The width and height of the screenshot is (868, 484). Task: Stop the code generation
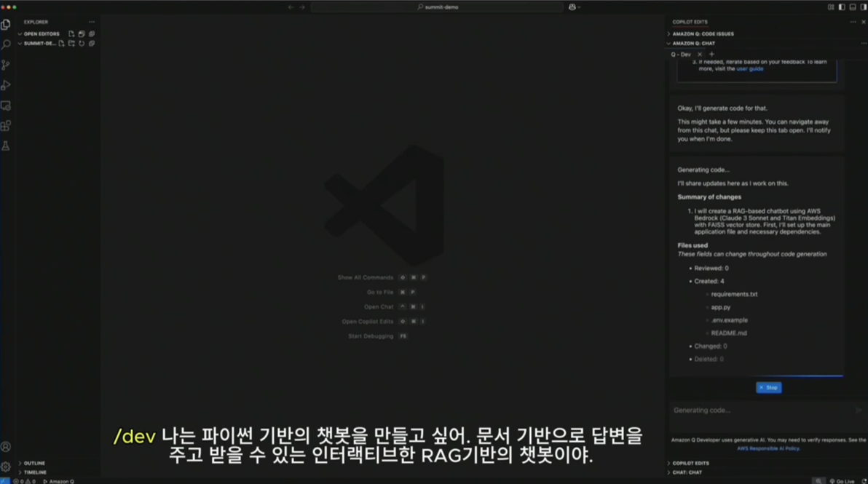pyautogui.click(x=768, y=388)
